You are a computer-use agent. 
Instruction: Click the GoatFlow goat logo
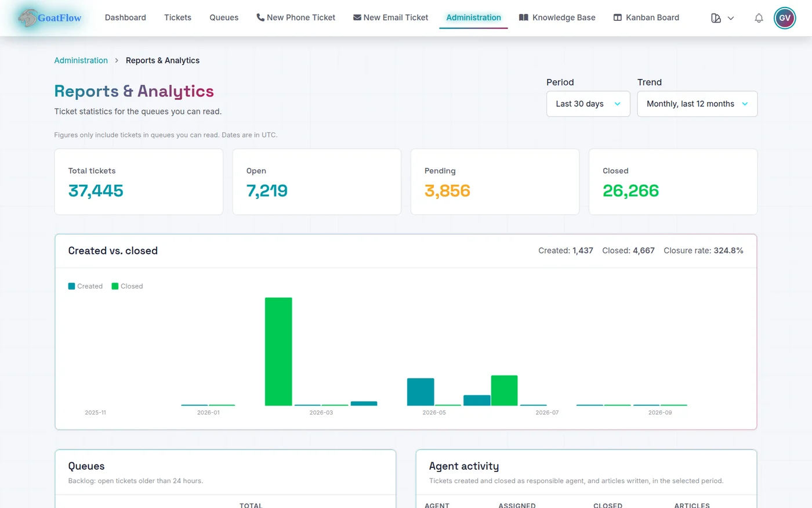coord(50,18)
